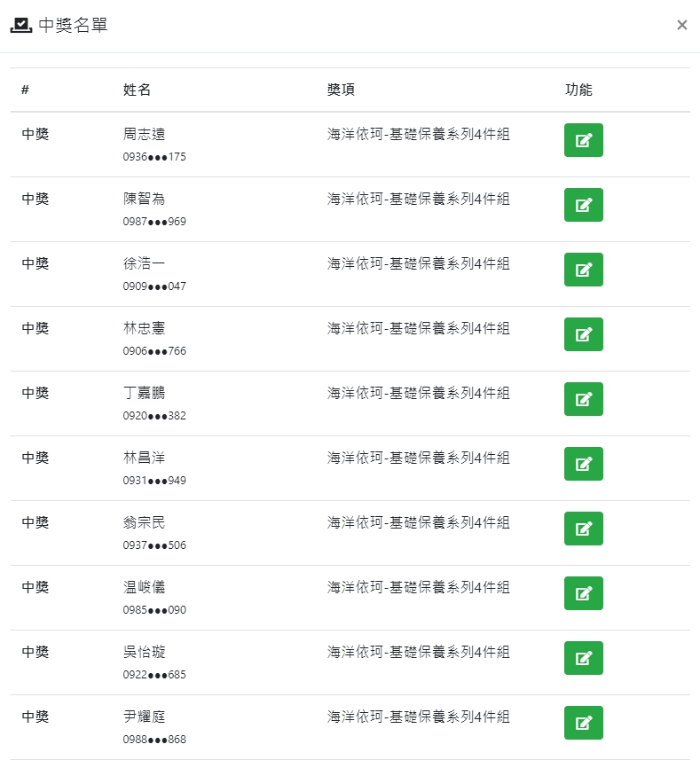Click phone number 0988●●●868
700x760 pixels.
(x=154, y=740)
